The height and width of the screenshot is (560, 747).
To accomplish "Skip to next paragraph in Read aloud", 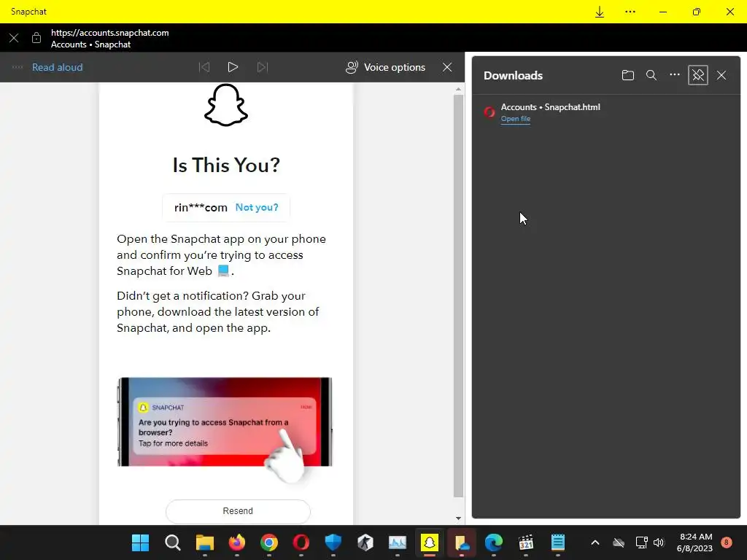I will [263, 67].
